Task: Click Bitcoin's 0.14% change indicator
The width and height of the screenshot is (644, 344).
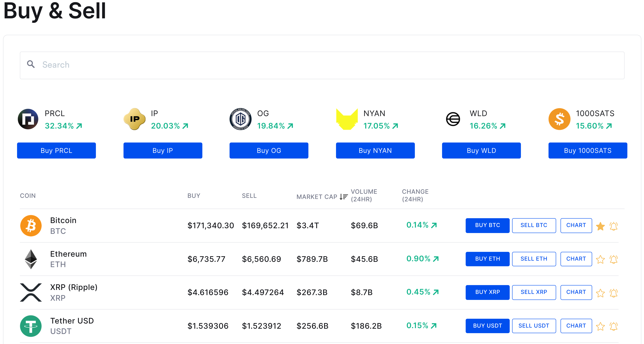Action: tap(421, 225)
